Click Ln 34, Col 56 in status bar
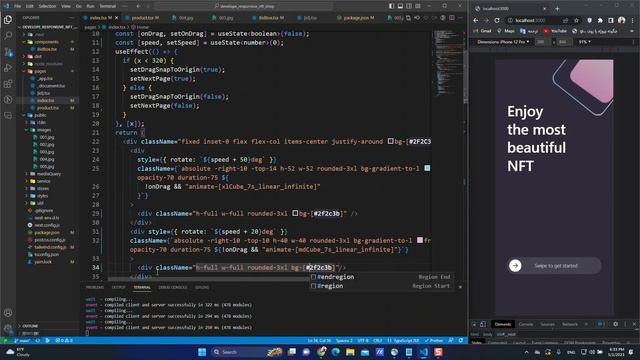640x360 pixels. [x=319, y=340]
